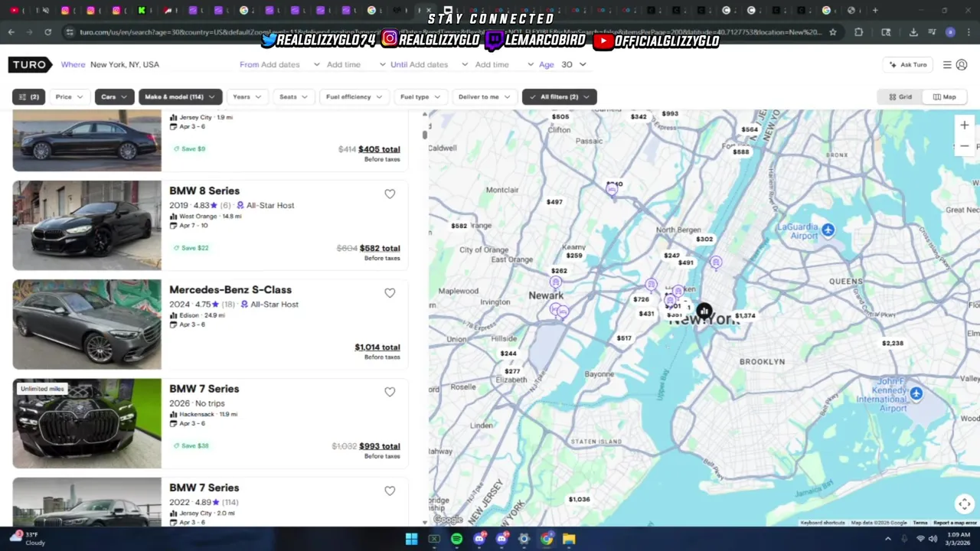Open the Mercedes-Benz S-Class listing title

pos(230,289)
